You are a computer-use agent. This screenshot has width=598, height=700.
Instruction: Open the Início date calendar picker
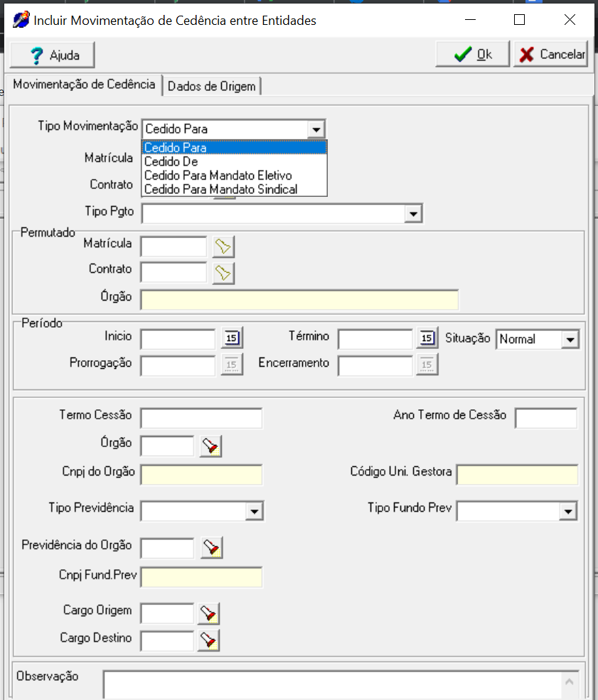(232, 339)
